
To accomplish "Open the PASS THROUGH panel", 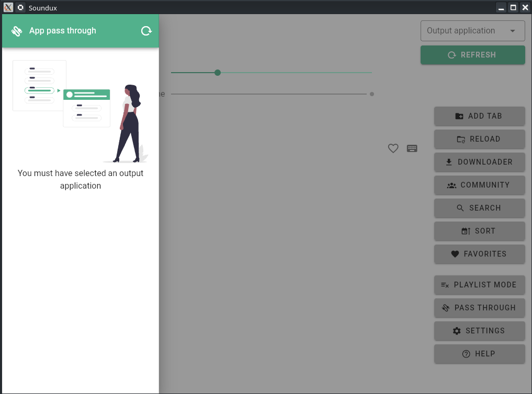I will click(479, 308).
